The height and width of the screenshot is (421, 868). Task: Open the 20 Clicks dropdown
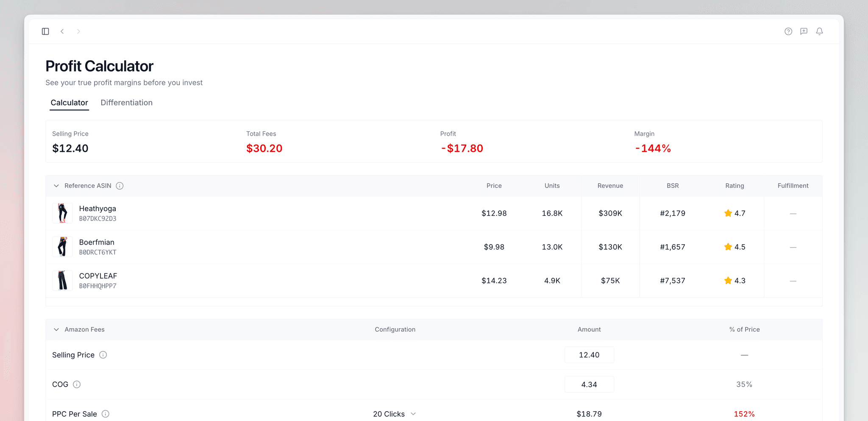(x=395, y=414)
